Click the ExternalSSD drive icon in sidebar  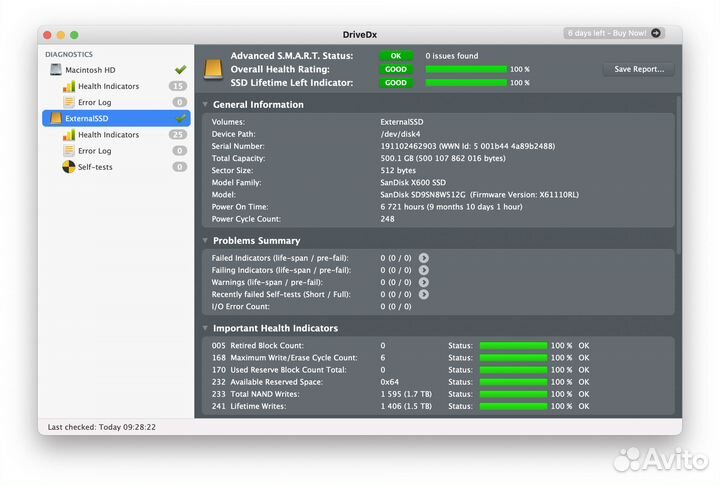coord(56,118)
